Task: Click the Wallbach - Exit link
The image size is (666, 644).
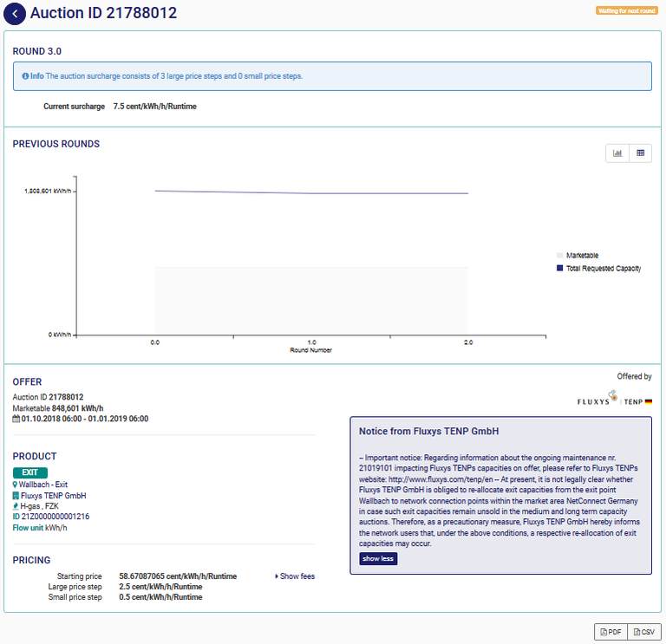Action: click(x=48, y=485)
